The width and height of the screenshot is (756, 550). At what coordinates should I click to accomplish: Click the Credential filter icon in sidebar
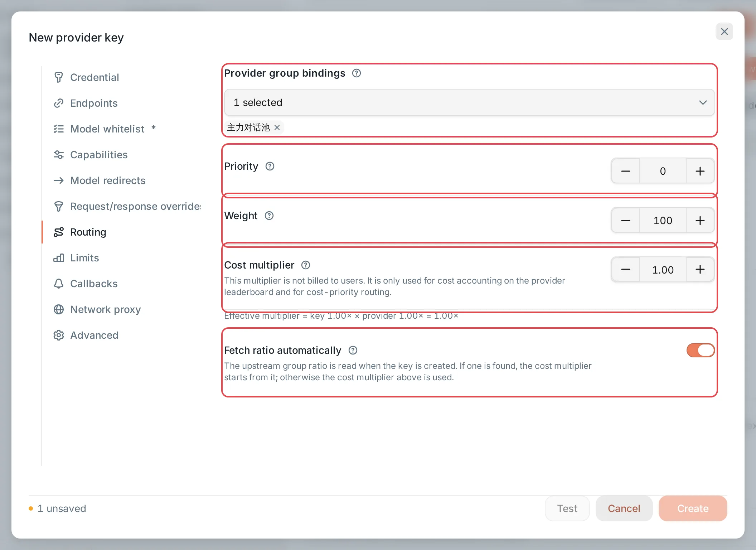[59, 77]
